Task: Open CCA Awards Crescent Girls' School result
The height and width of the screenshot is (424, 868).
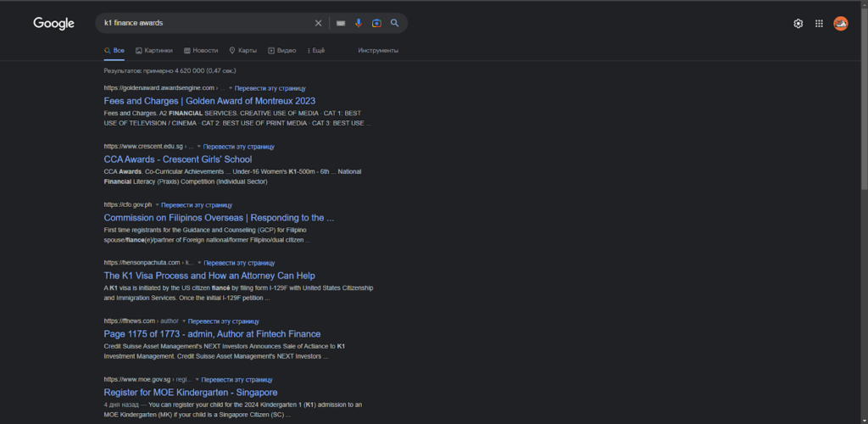Action: pyautogui.click(x=178, y=159)
